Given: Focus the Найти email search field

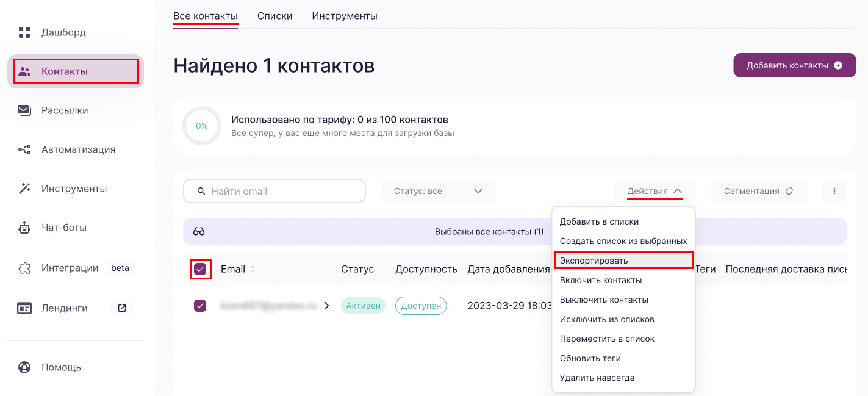Looking at the screenshot, I should point(274,191).
